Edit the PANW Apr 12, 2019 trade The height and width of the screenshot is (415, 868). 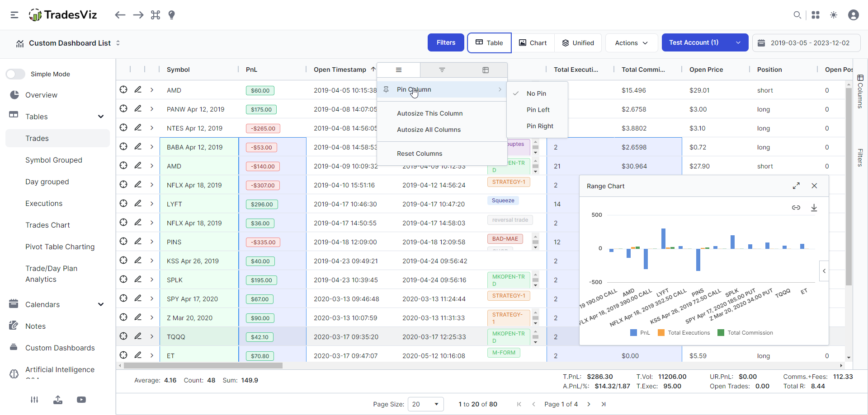click(138, 109)
